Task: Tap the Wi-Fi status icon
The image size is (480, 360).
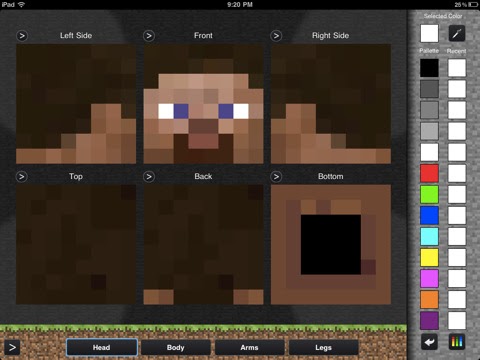Action: click(x=22, y=4)
